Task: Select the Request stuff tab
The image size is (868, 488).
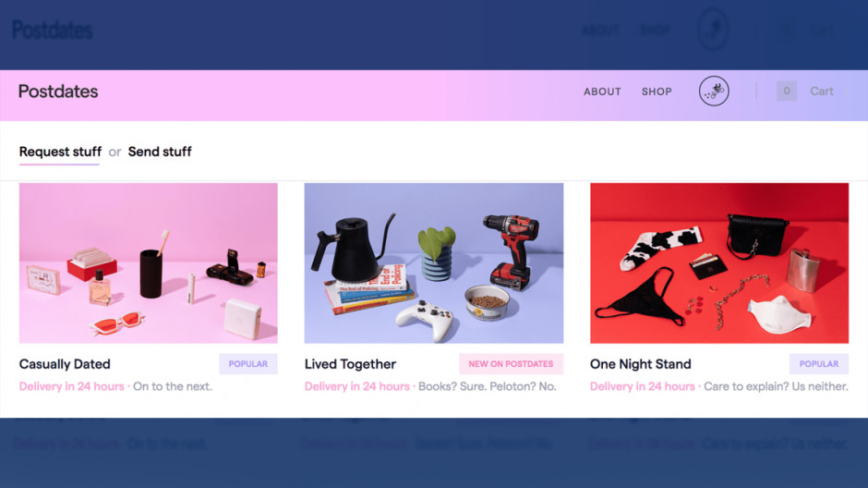Action: click(x=60, y=152)
